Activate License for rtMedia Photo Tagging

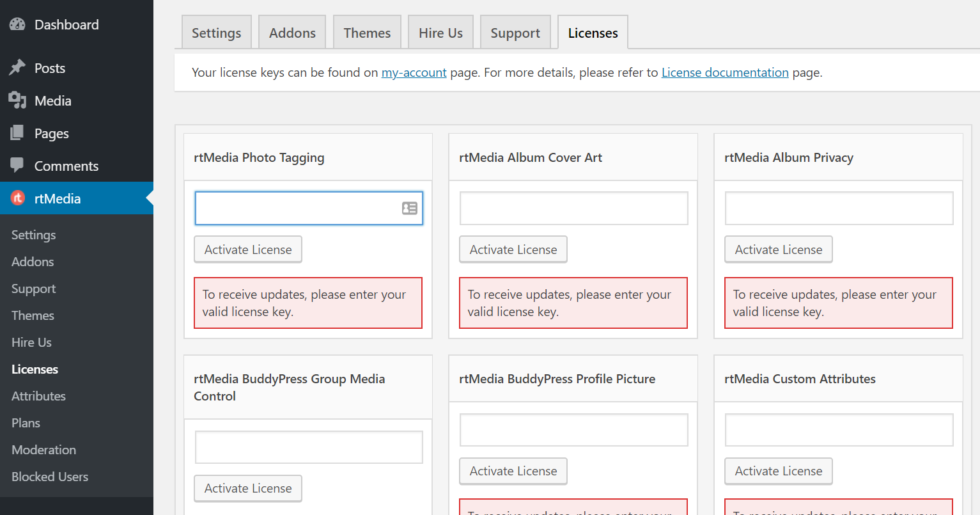click(x=247, y=249)
